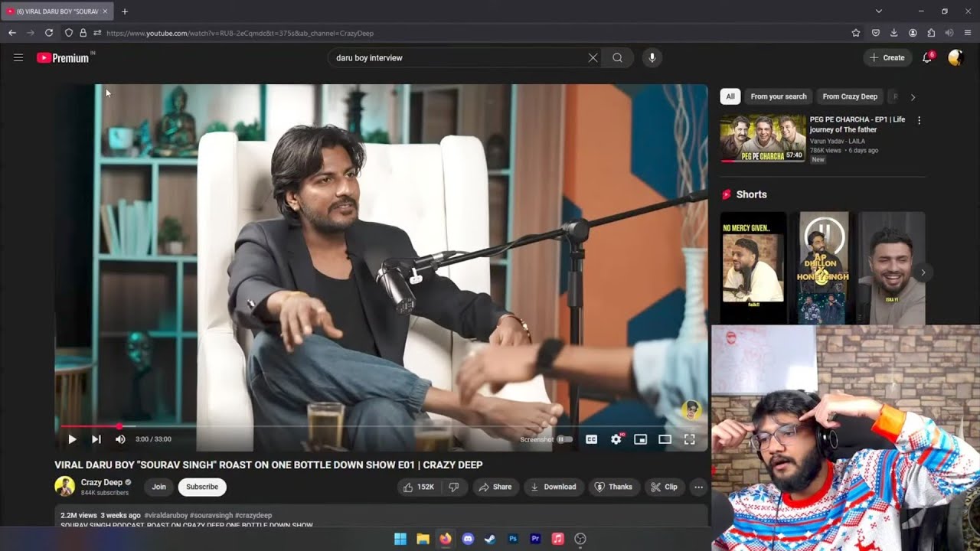Download the video
Screen dimensions: 980x551
click(x=554, y=487)
